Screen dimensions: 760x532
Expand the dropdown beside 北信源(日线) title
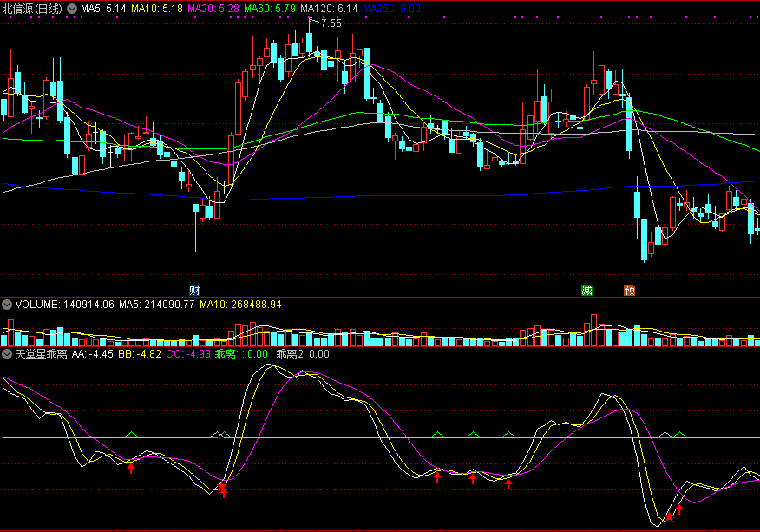[x=72, y=9]
